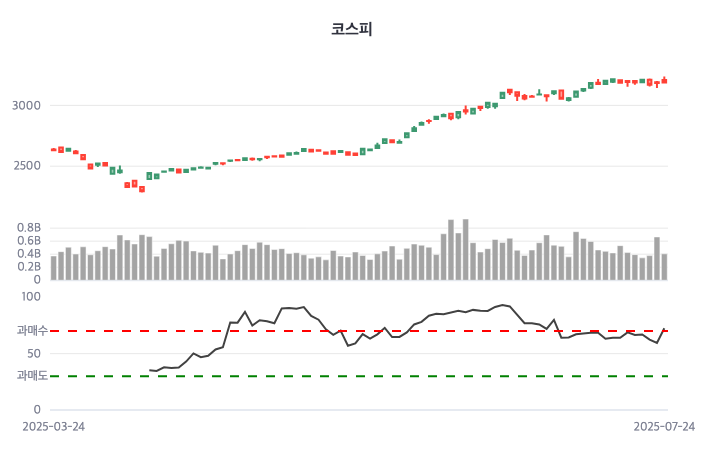
Task: Select the leftmost gray volume bar
Action: [x=53, y=268]
